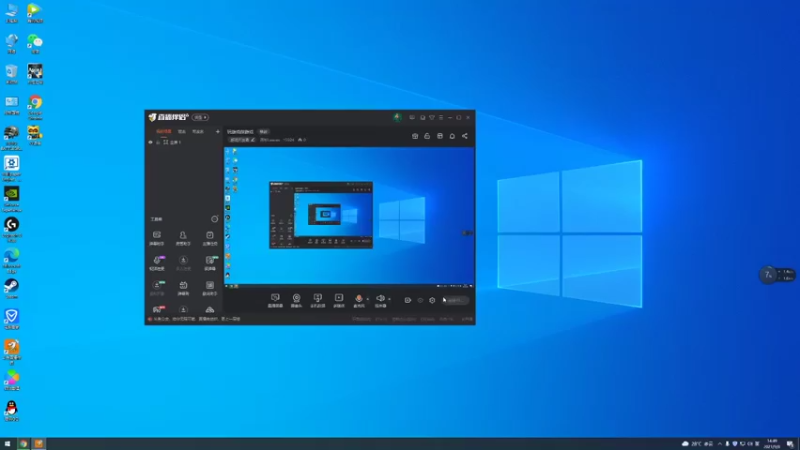Image resolution: width=800 pixels, height=450 pixels.
Task: Select the active red scene tab
Action: pyautogui.click(x=164, y=132)
